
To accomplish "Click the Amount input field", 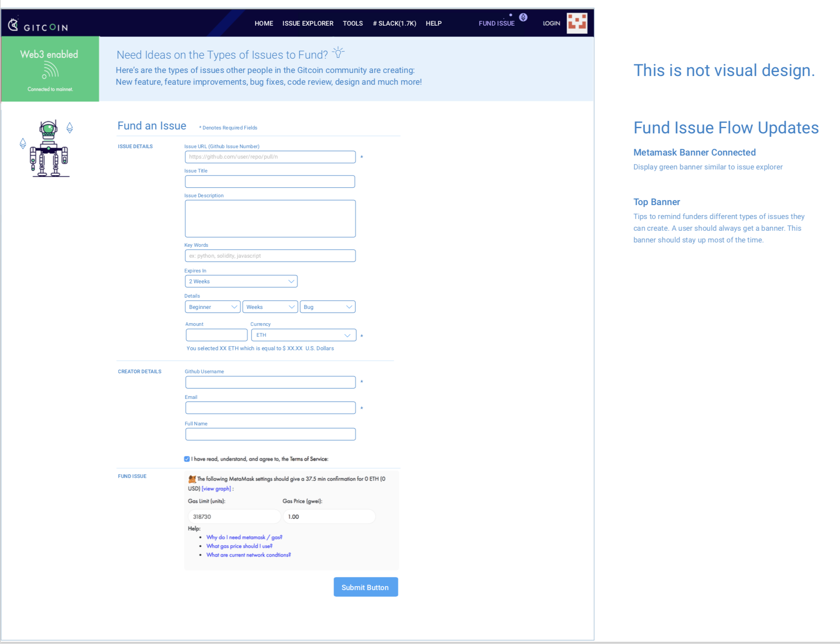I will click(216, 335).
